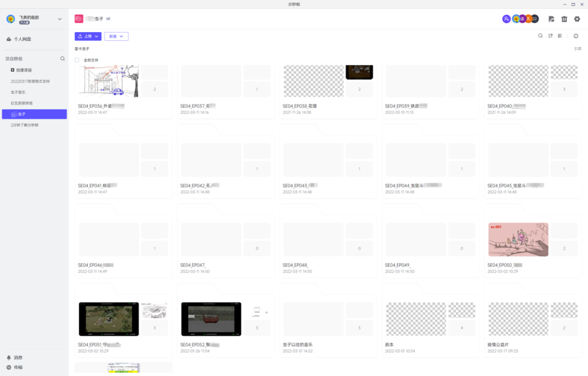This screenshot has height=376, width=588.
Task: Open the trash bin icon
Action: [x=564, y=19]
